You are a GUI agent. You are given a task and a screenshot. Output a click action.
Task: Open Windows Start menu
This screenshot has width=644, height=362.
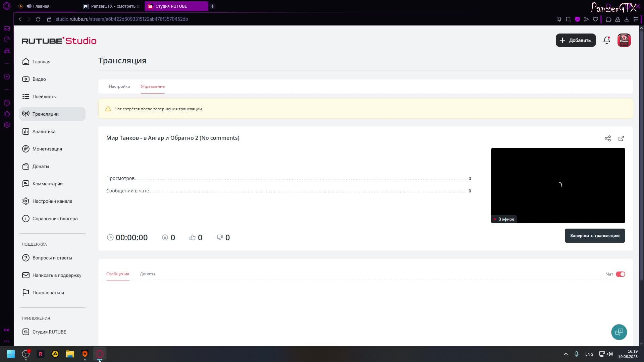coord(11,354)
